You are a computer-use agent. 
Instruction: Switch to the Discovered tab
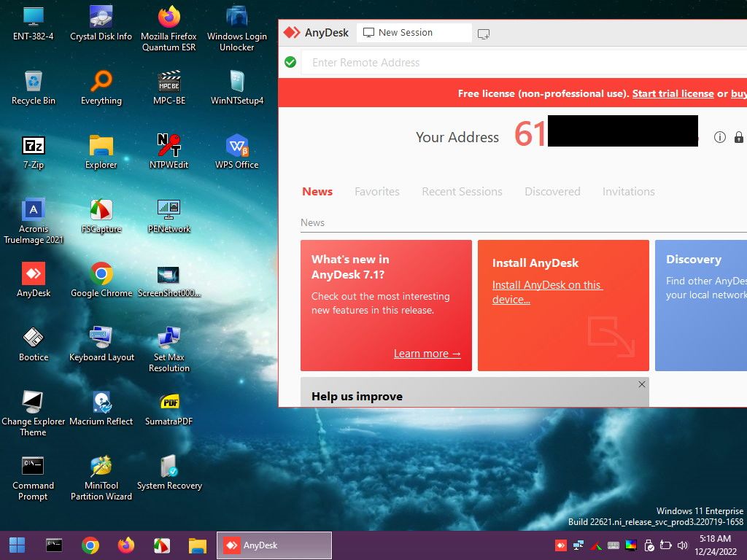point(552,192)
